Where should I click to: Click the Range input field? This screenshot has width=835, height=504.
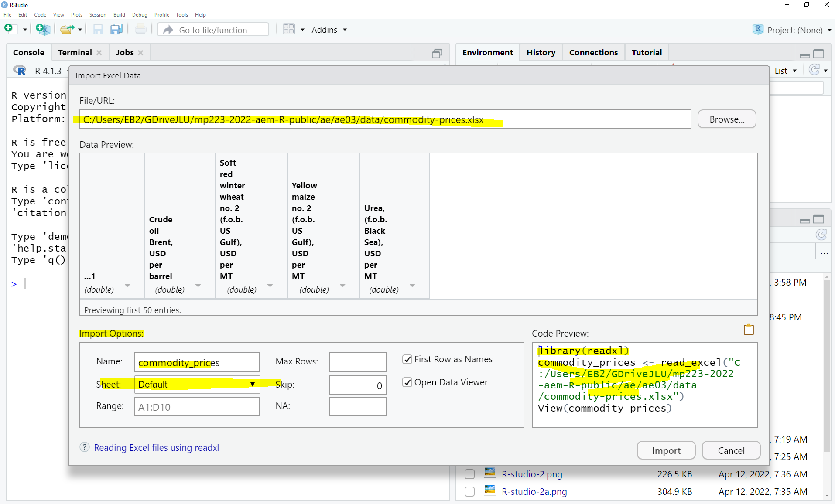point(197,407)
